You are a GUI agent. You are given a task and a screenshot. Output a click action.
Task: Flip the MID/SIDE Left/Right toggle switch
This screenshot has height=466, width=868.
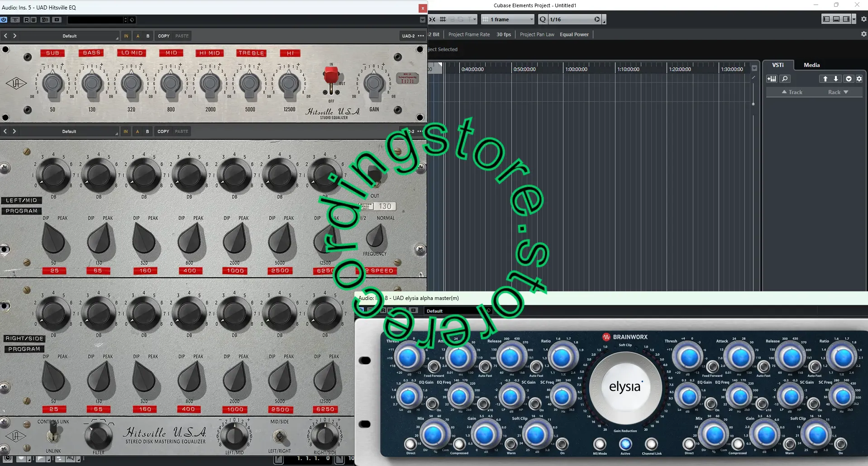coord(279,436)
